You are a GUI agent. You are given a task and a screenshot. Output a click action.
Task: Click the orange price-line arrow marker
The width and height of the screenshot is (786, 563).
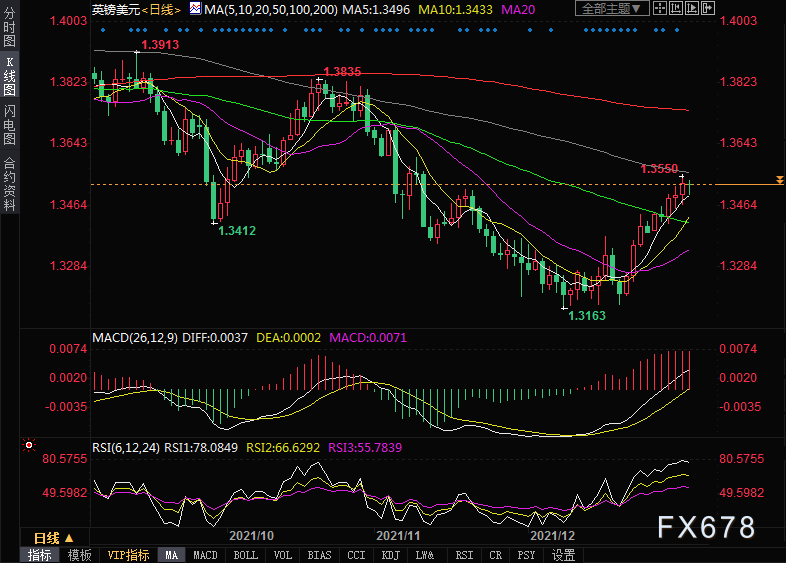779,179
